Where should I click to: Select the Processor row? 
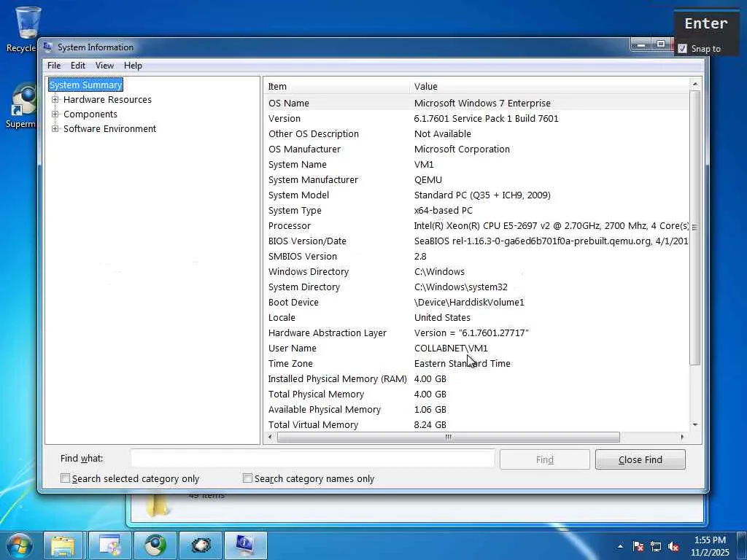click(x=476, y=226)
